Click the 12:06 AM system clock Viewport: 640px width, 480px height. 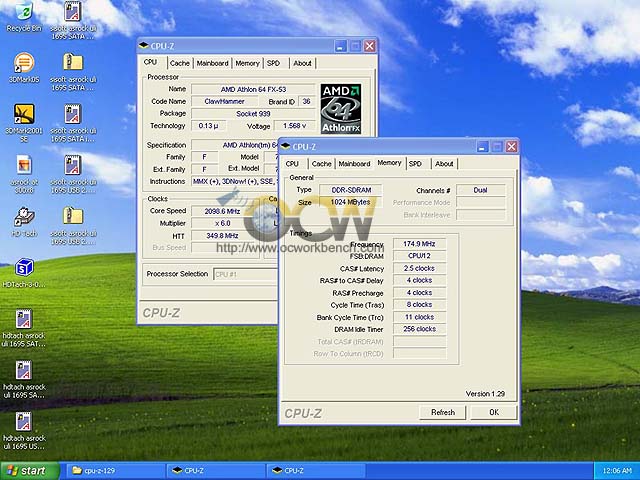(617, 471)
